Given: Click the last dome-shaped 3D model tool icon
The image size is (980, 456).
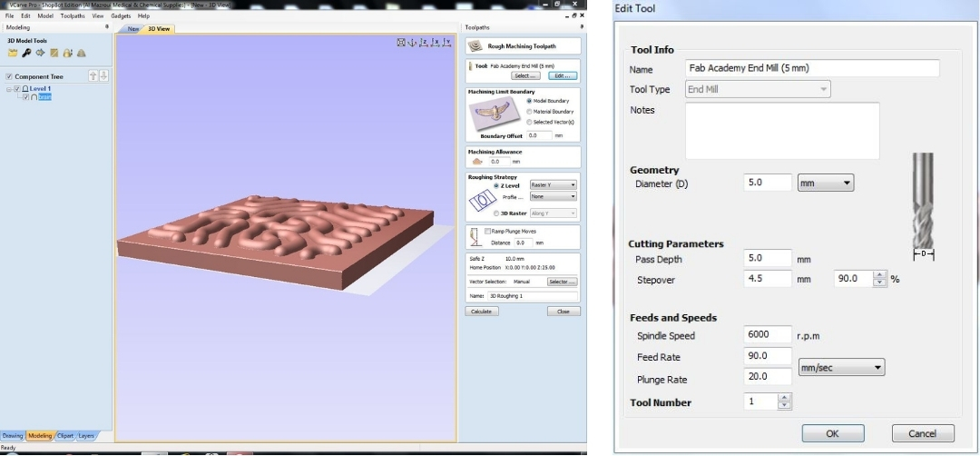Looking at the screenshot, I should tap(81, 53).
